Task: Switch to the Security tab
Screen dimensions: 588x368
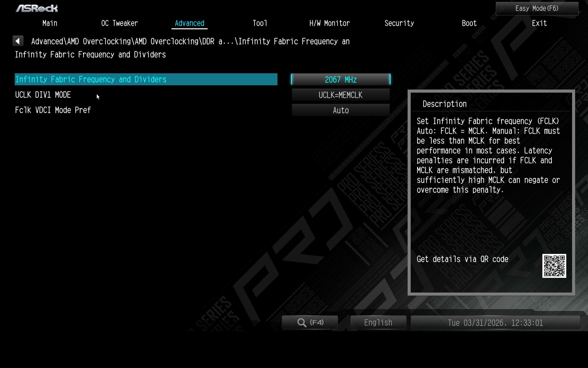Action: [399, 23]
